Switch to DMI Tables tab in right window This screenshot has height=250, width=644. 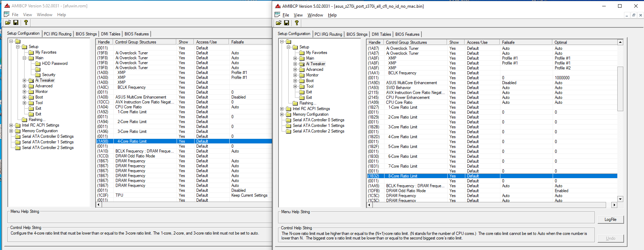pyautogui.click(x=381, y=34)
